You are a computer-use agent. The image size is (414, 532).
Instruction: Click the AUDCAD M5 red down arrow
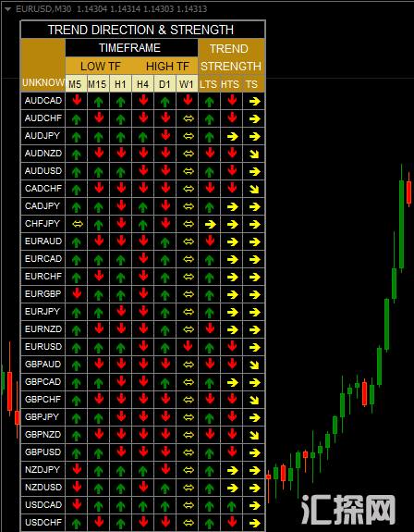pos(77,100)
